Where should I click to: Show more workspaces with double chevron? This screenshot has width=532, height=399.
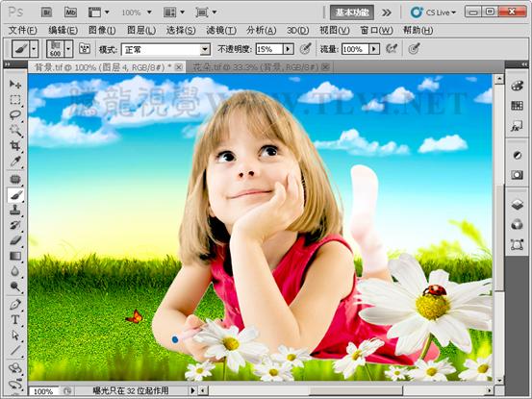386,12
